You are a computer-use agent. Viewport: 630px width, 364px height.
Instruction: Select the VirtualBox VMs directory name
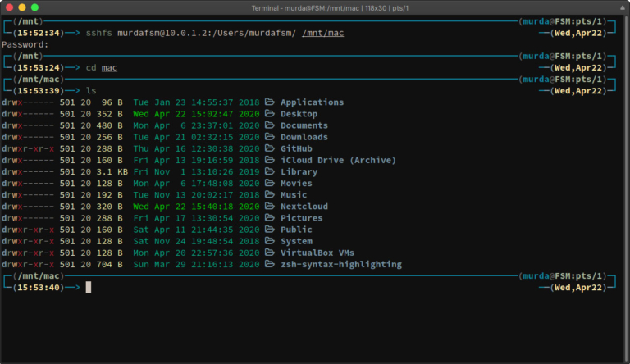coord(317,253)
